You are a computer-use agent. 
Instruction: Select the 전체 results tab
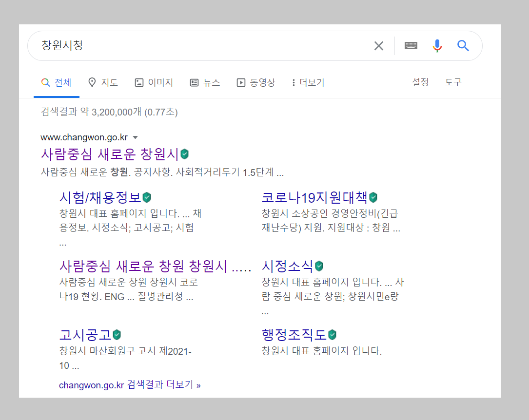pos(57,82)
